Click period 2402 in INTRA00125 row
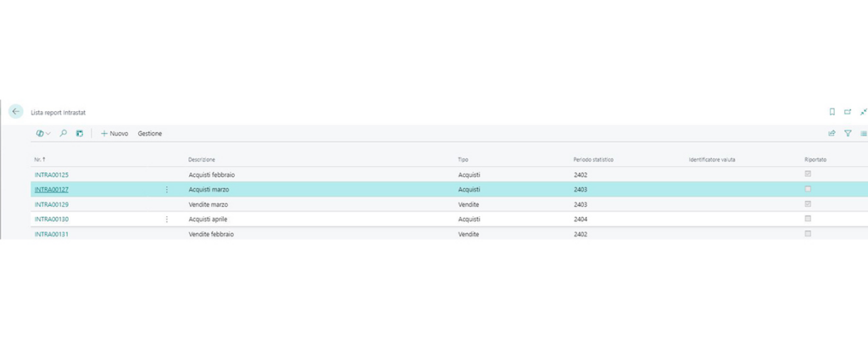This screenshot has width=868, height=339. (581, 175)
